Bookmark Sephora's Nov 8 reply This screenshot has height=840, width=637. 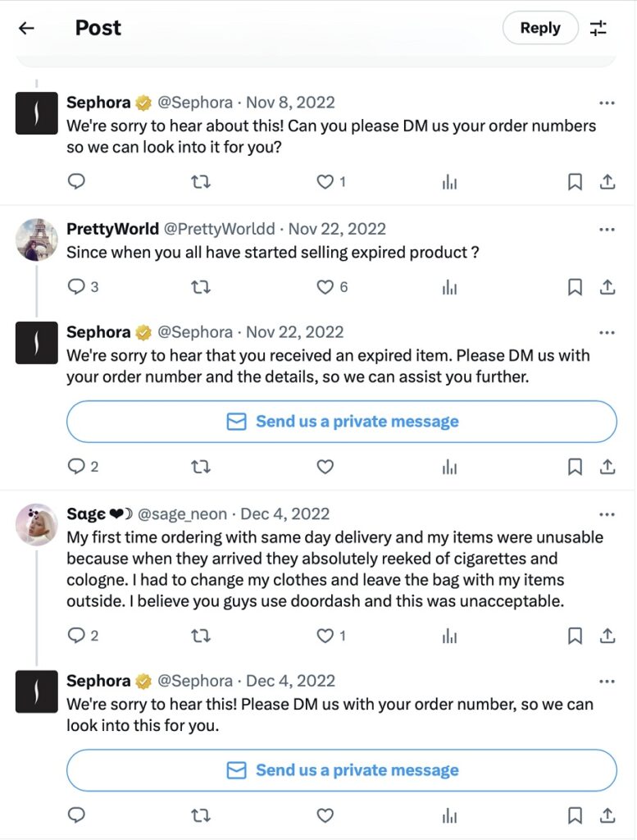pyautogui.click(x=576, y=182)
